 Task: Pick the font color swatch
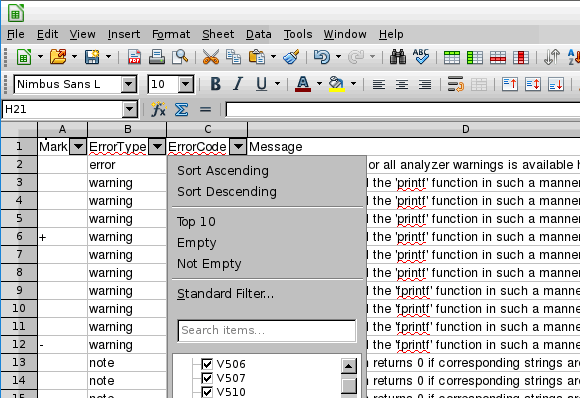point(303,84)
